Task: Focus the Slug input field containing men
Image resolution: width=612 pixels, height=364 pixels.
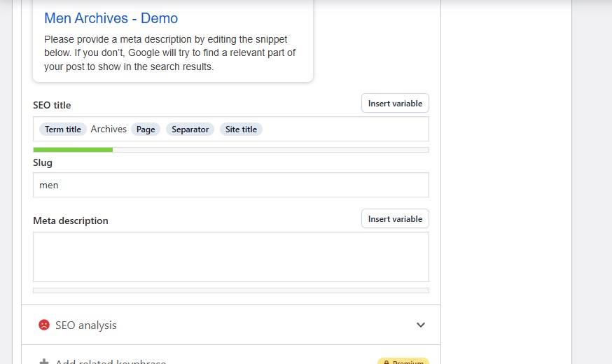Action: point(231,185)
